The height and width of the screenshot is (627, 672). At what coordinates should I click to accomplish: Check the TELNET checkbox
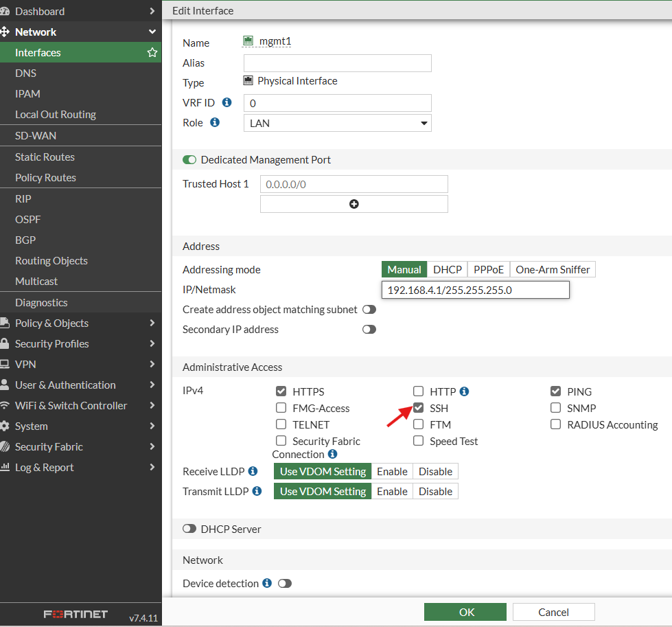281,424
